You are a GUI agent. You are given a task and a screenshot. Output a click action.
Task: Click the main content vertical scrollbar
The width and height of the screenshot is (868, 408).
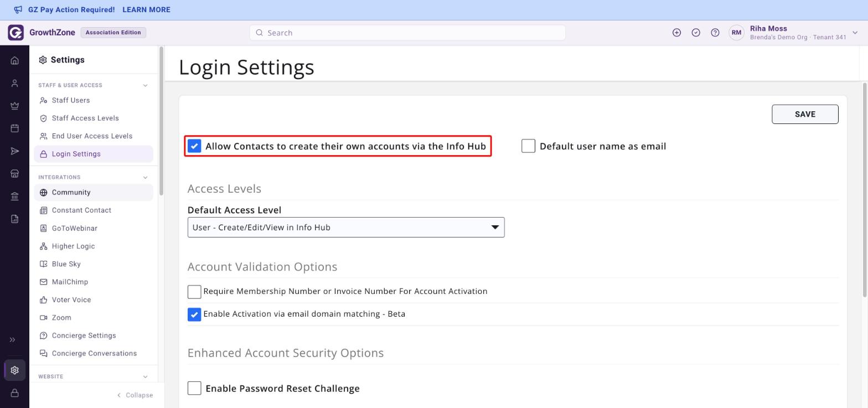[865, 190]
